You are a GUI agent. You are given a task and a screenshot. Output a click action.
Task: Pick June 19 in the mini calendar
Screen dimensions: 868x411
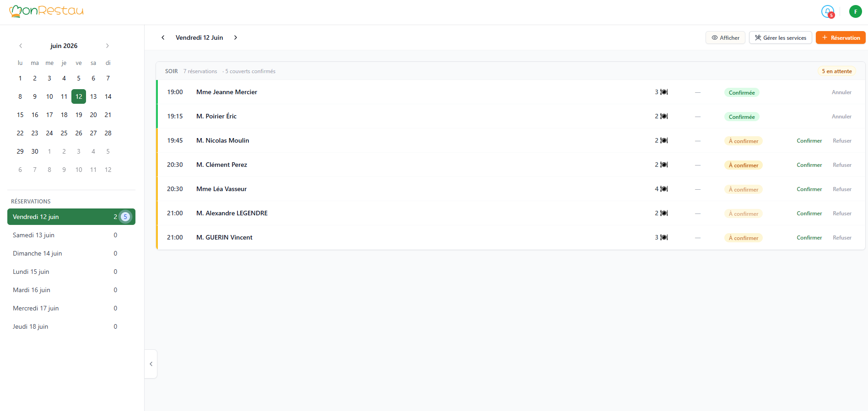(x=79, y=115)
